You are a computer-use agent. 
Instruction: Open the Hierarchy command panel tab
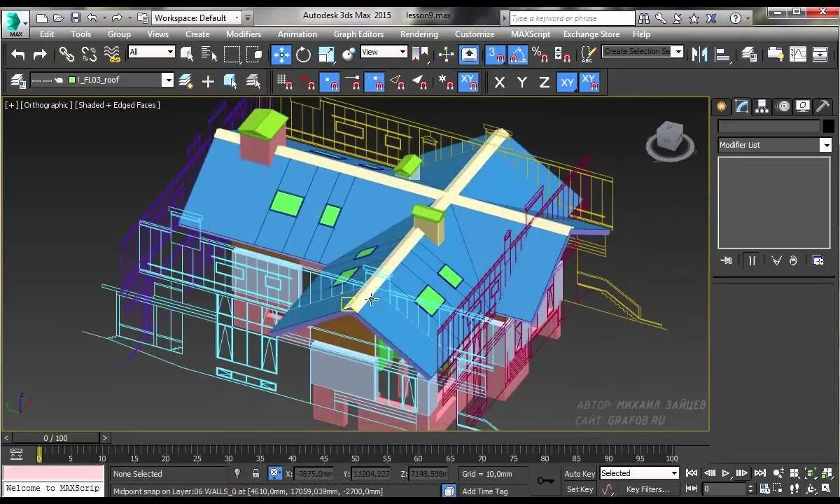[x=762, y=106]
